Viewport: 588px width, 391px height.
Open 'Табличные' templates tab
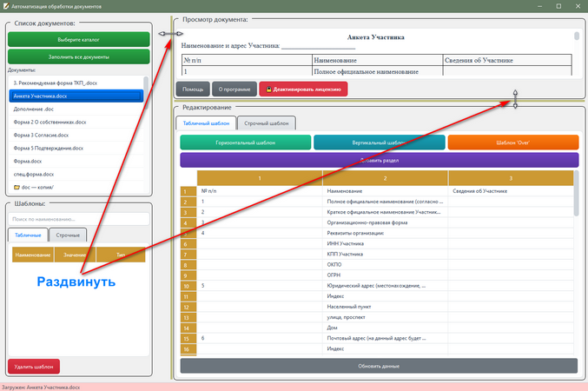[28, 235]
